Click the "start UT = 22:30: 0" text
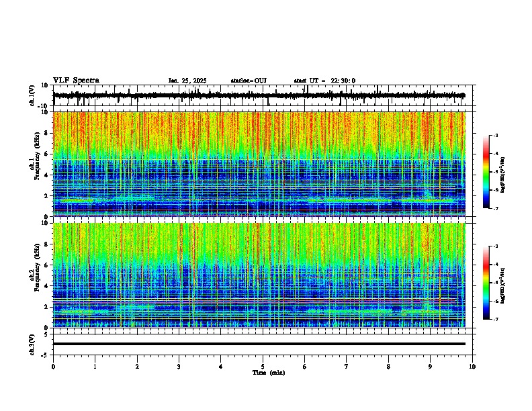532x411 pixels. pos(324,81)
